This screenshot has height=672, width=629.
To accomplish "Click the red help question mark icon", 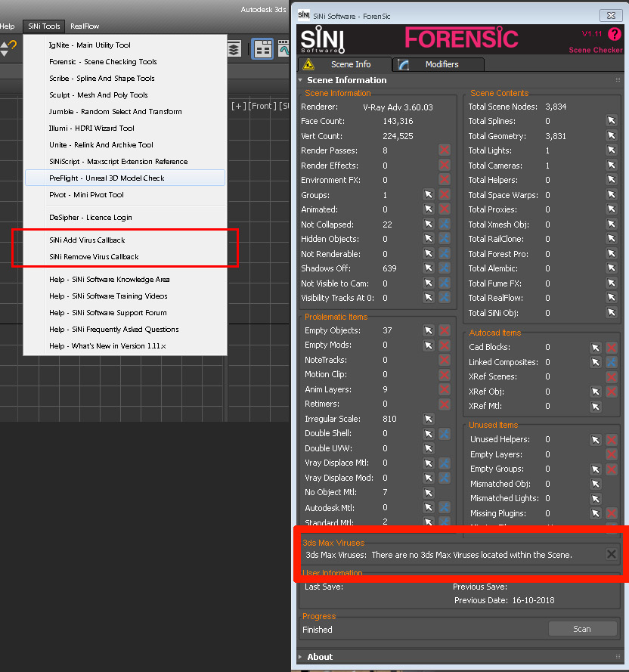I will (614, 34).
